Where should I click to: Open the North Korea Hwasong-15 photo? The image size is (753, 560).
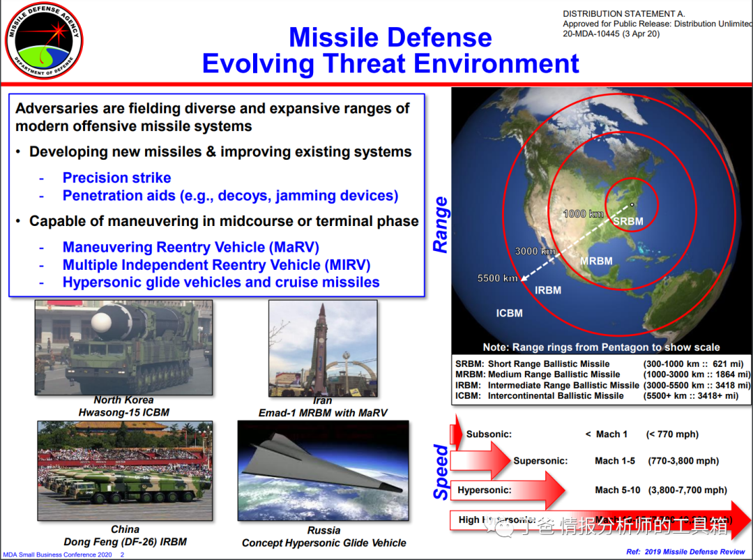[x=123, y=348]
